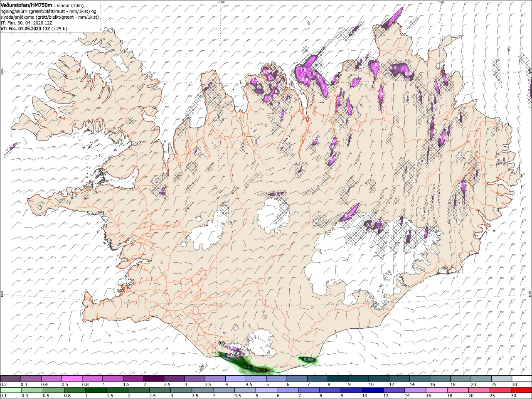Image resolution: width=532 pixels, height=399 pixels.
Task: Click the 'IT: Fim. 30. 04. 2020 12Z' line
Action: tap(26, 23)
